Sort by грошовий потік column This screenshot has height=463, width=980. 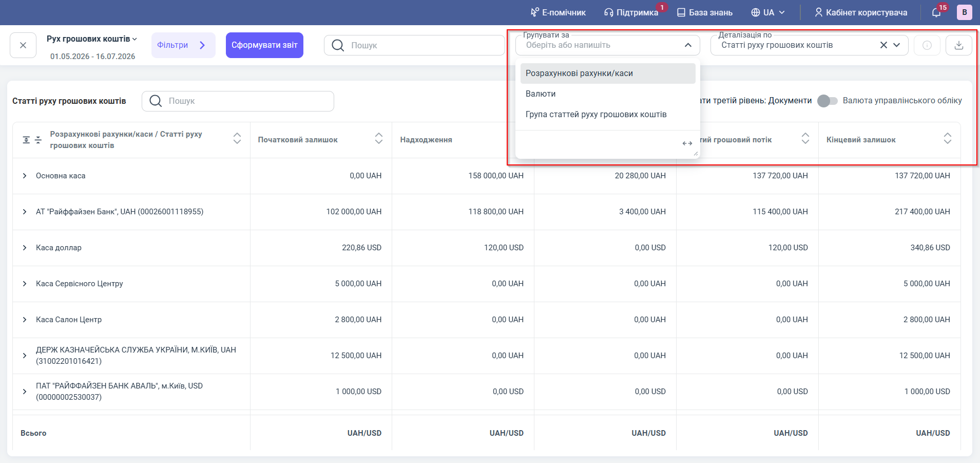tap(805, 138)
